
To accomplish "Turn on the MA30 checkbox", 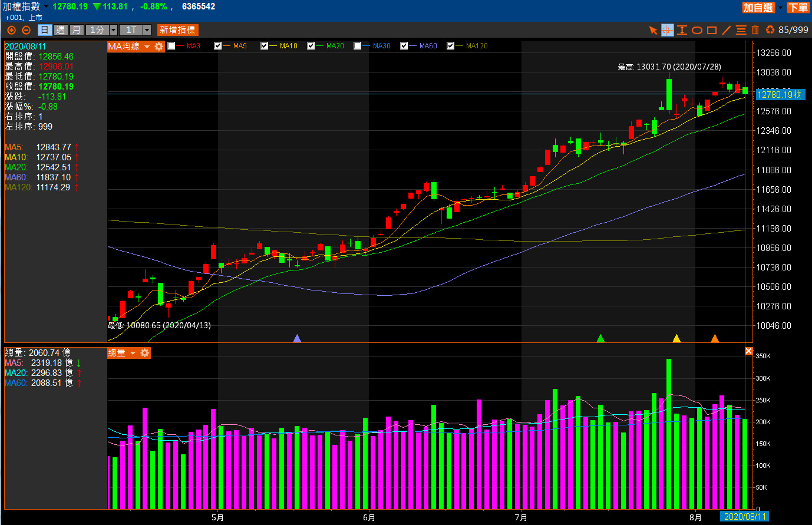I will [358, 46].
